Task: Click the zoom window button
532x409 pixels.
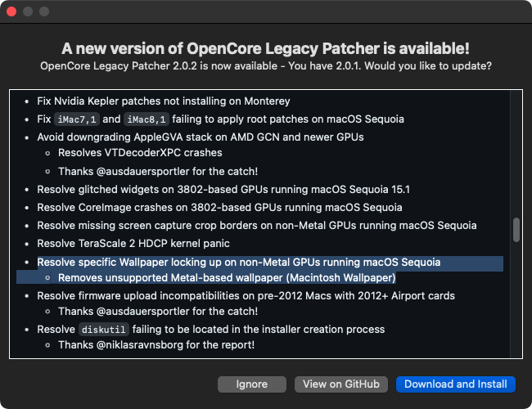Action: coord(44,12)
